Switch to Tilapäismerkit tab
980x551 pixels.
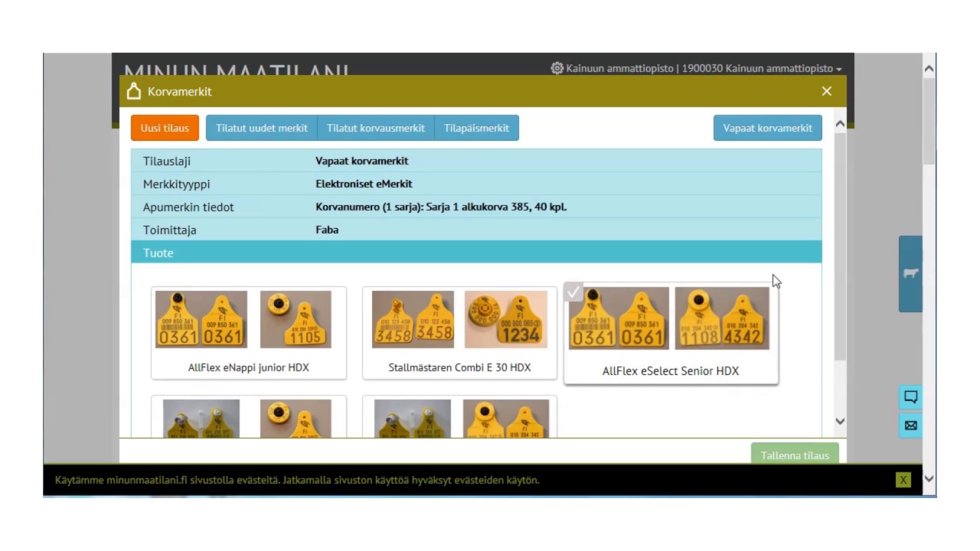(x=476, y=128)
